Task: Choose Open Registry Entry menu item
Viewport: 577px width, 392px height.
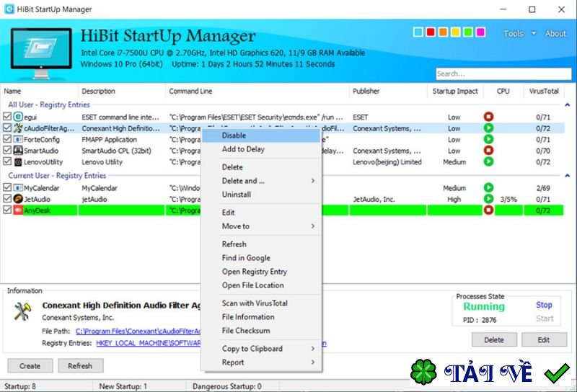Action: 261,272
